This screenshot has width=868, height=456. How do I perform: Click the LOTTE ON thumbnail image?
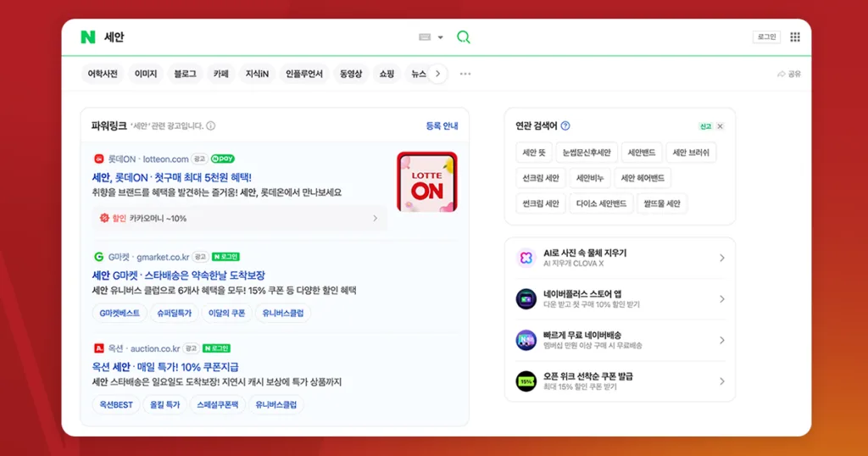[x=427, y=182]
